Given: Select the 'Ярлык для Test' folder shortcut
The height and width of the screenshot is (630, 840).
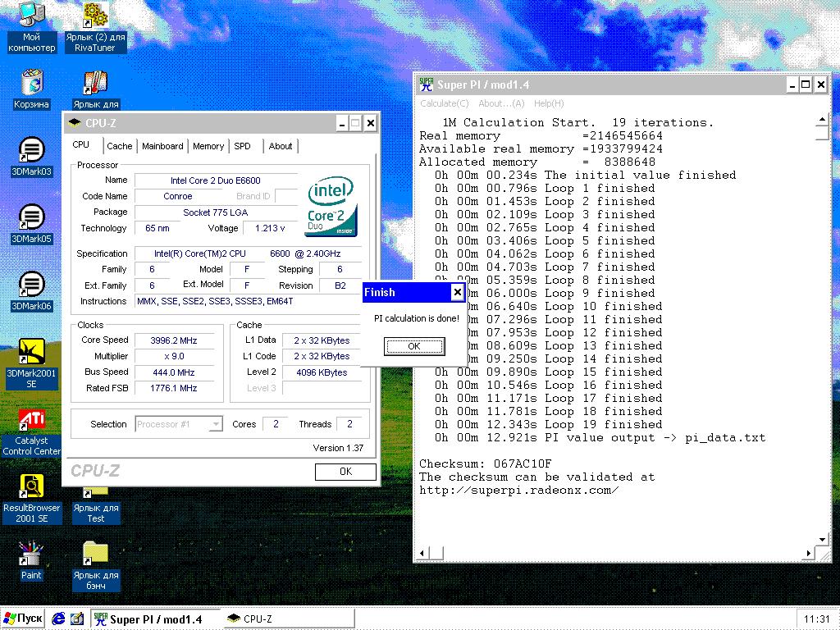Looking at the screenshot, I should (96, 505).
